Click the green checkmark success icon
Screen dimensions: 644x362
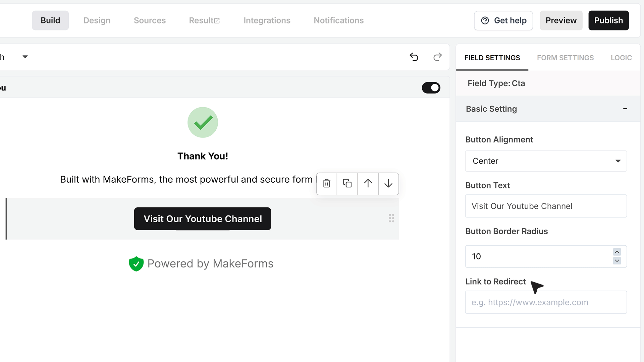click(203, 122)
